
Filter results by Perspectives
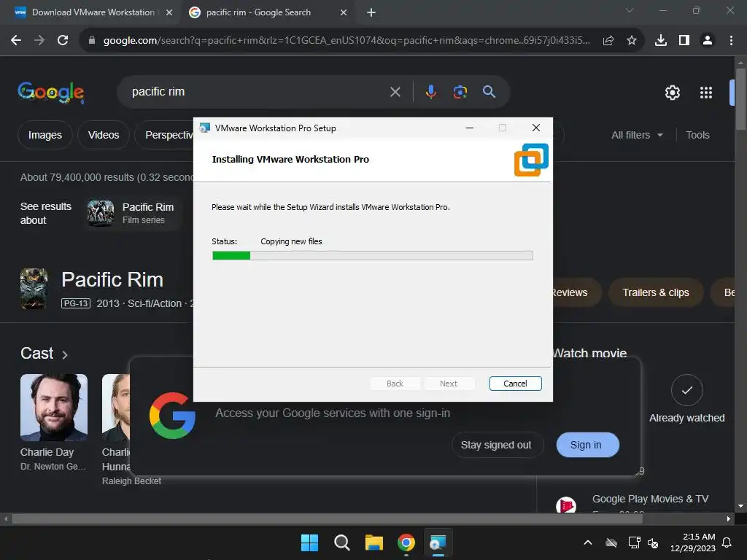(164, 135)
